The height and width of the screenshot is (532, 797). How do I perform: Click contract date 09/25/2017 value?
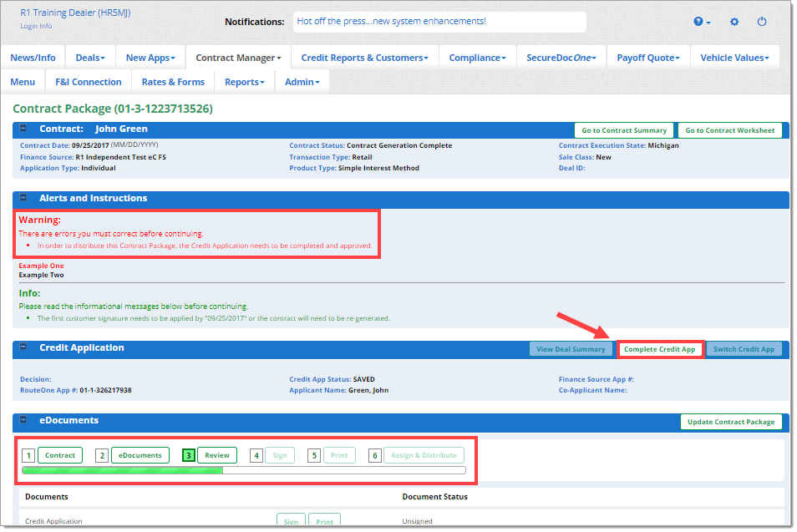pyautogui.click(x=90, y=145)
